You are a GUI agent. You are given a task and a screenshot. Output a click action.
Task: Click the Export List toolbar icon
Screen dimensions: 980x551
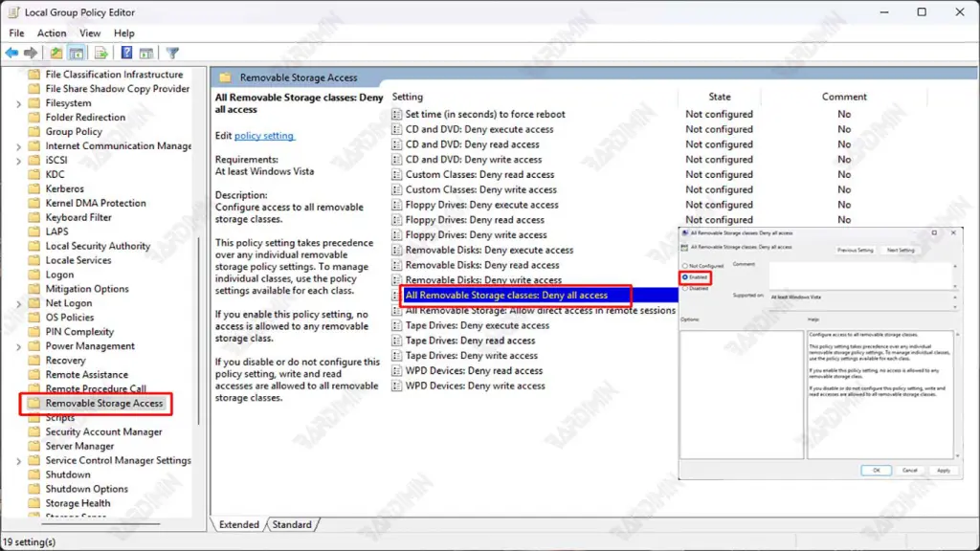click(101, 54)
